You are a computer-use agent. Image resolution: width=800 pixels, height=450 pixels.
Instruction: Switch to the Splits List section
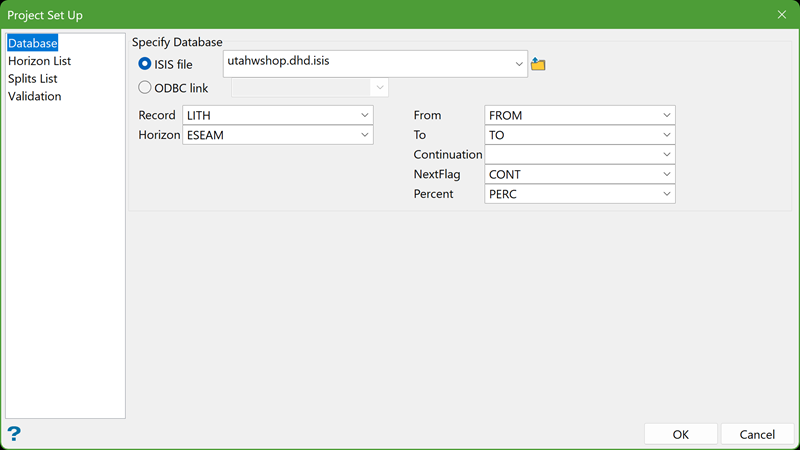[x=33, y=79]
